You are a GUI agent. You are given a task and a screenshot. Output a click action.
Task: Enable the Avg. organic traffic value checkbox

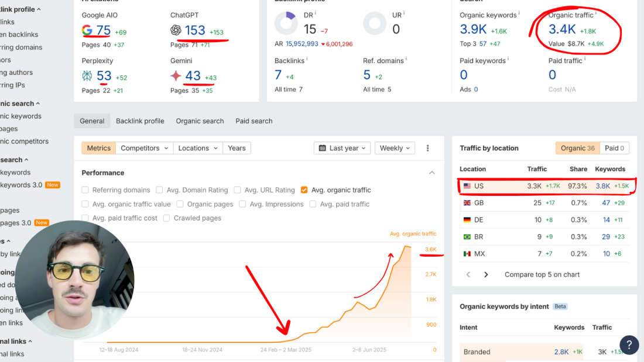85,204
